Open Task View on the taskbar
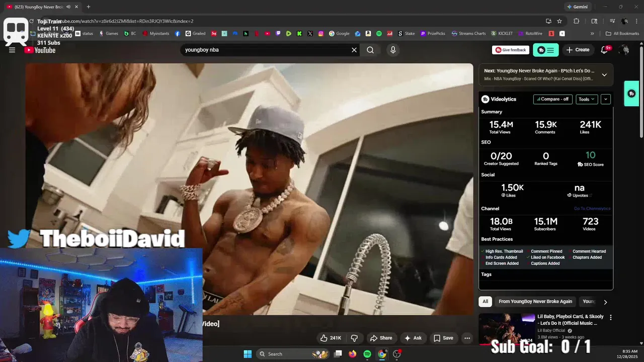The height and width of the screenshot is (362, 644). click(x=338, y=354)
